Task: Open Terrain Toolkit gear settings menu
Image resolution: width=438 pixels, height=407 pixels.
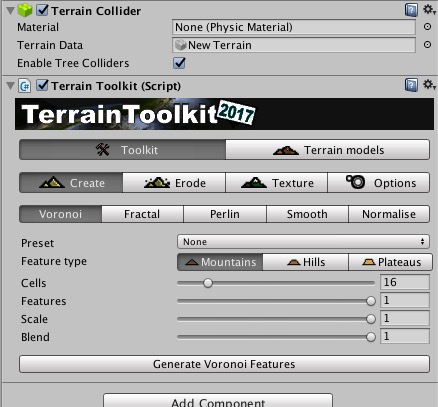Action: (429, 85)
